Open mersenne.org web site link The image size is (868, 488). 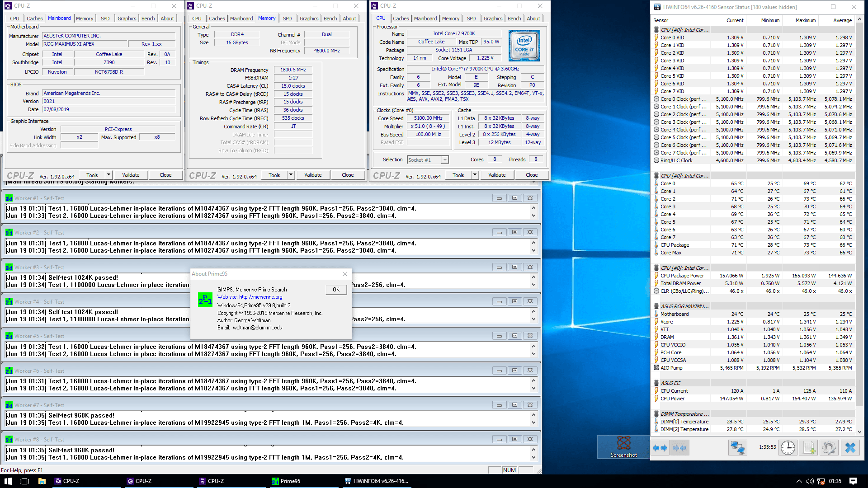coord(260,297)
